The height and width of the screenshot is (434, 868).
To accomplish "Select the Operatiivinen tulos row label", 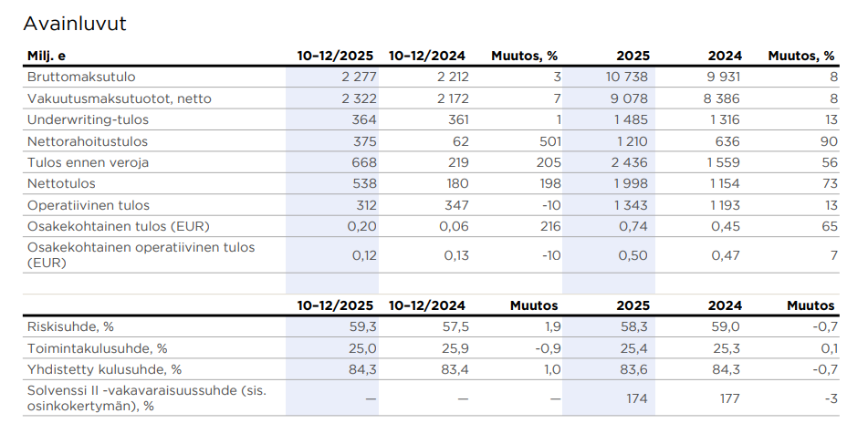I will tap(88, 205).
